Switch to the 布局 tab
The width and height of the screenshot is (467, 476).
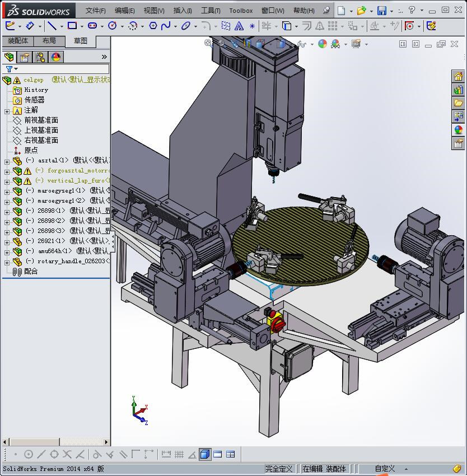coord(49,41)
